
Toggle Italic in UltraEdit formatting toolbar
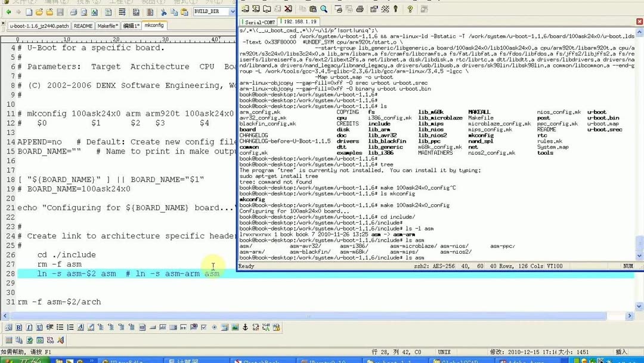[x=29, y=327]
